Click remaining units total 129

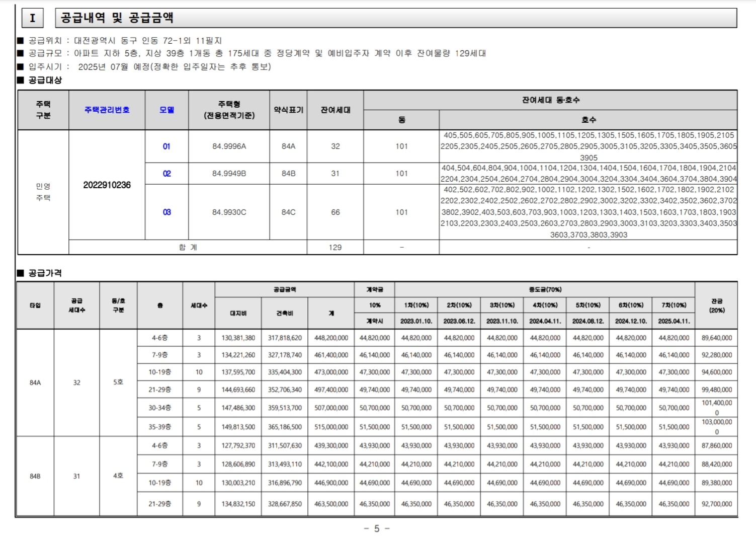pos(335,248)
